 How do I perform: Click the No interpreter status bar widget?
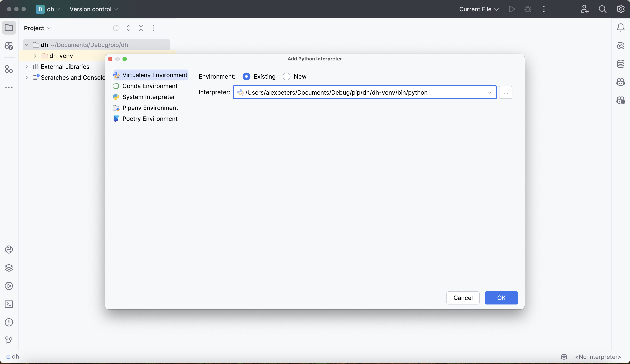[x=598, y=357]
